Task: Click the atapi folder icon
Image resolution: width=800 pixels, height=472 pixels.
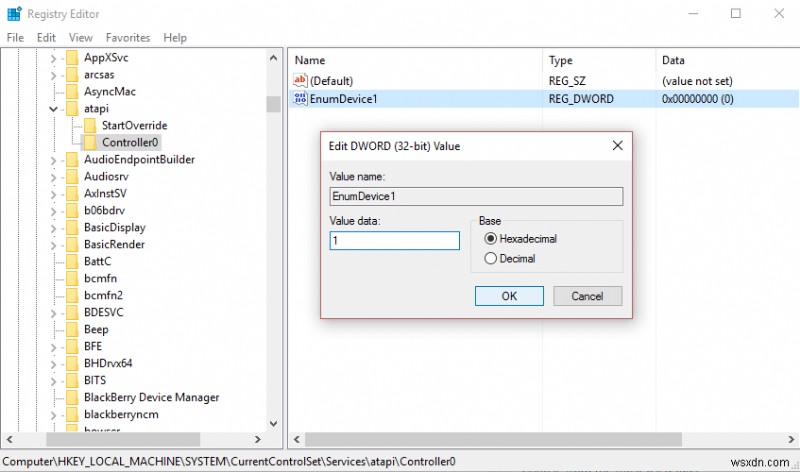Action: (x=72, y=108)
